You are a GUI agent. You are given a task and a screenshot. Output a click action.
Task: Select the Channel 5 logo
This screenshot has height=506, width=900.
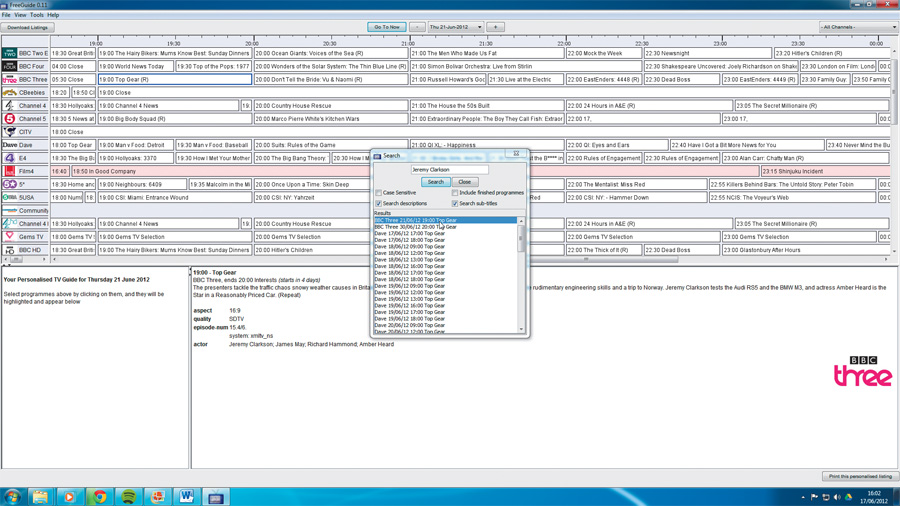pyautogui.click(x=9, y=119)
